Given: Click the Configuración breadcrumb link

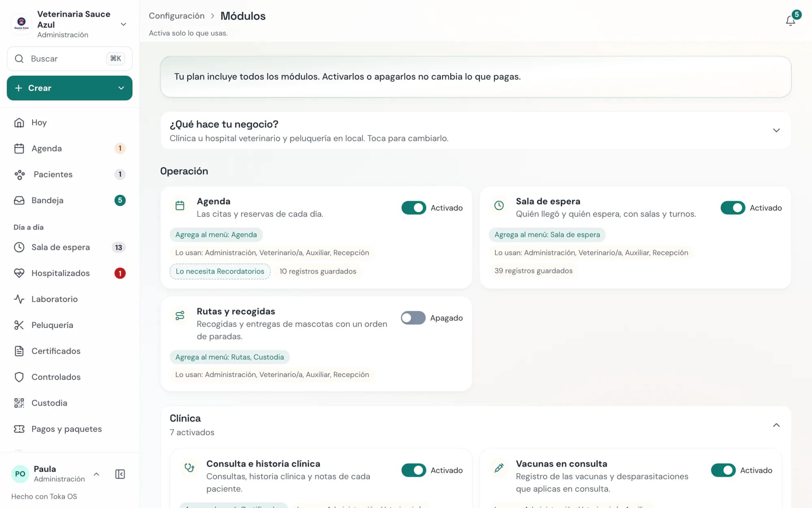Looking at the screenshot, I should [x=177, y=16].
